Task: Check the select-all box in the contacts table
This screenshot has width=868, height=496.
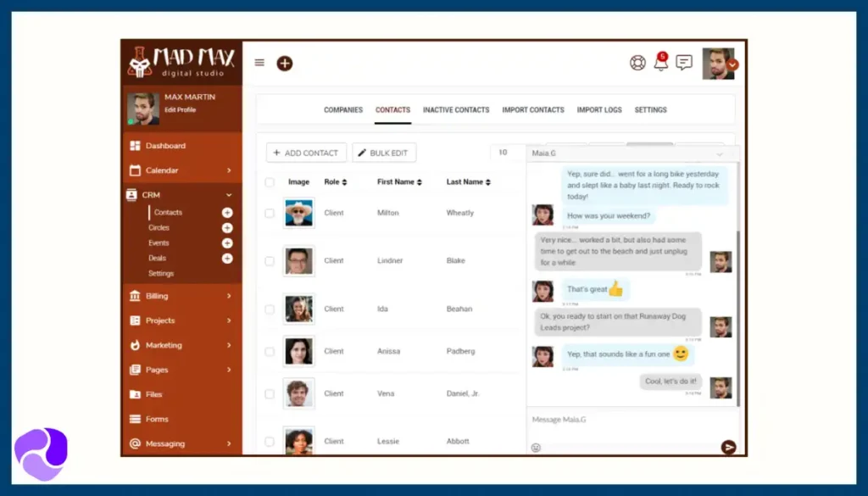Action: (x=269, y=181)
